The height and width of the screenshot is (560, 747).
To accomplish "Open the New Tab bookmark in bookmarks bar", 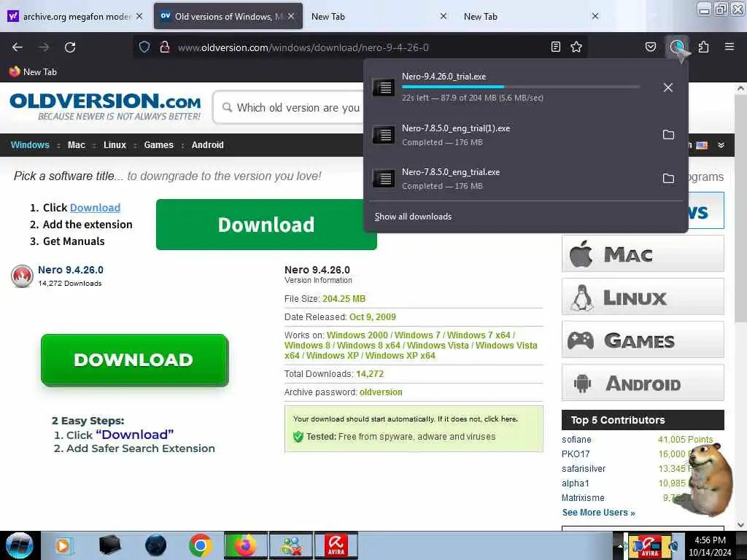I will pos(33,72).
